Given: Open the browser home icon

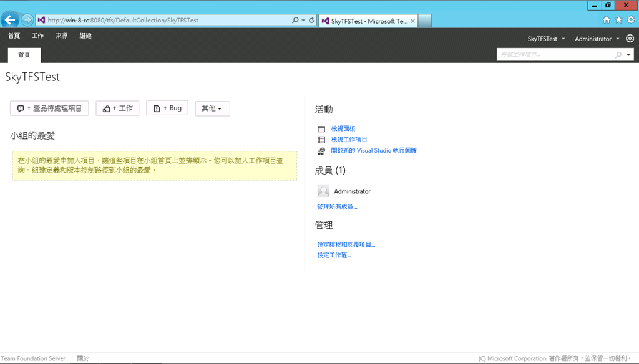Looking at the screenshot, I should [x=607, y=19].
